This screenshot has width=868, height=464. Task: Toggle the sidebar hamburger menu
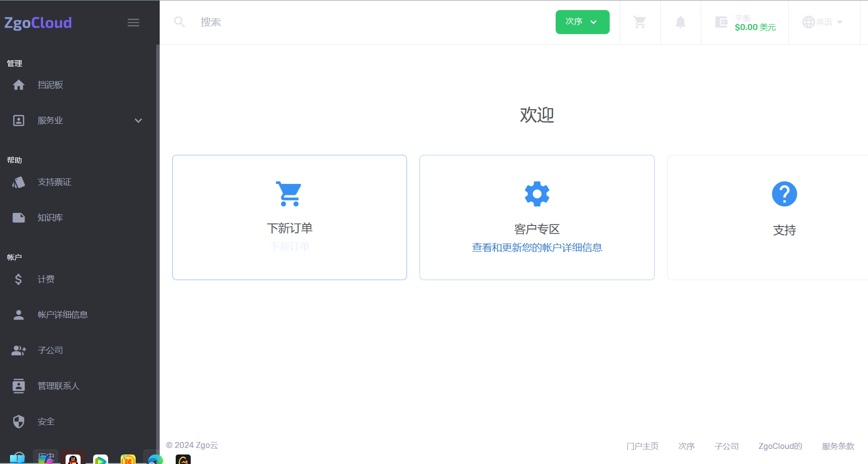pos(133,23)
